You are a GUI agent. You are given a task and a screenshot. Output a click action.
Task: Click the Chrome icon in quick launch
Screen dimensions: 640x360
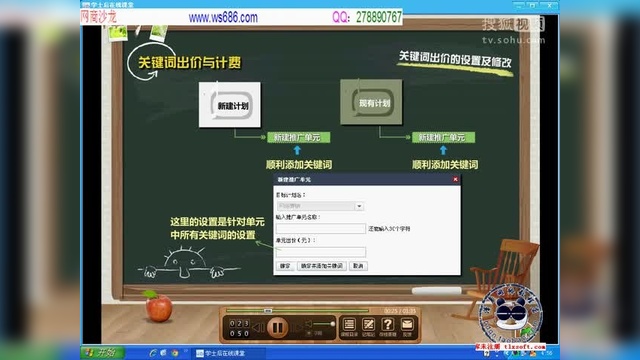(x=175, y=353)
